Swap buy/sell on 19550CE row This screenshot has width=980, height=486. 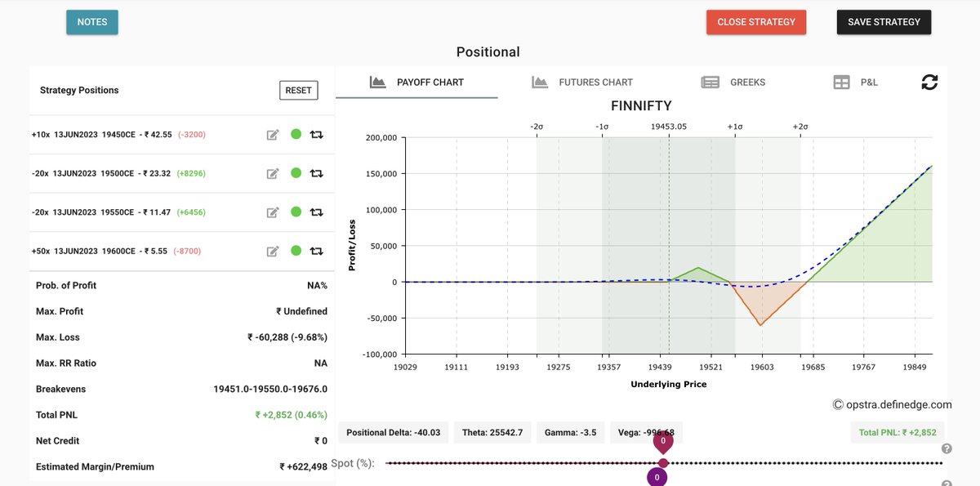317,212
